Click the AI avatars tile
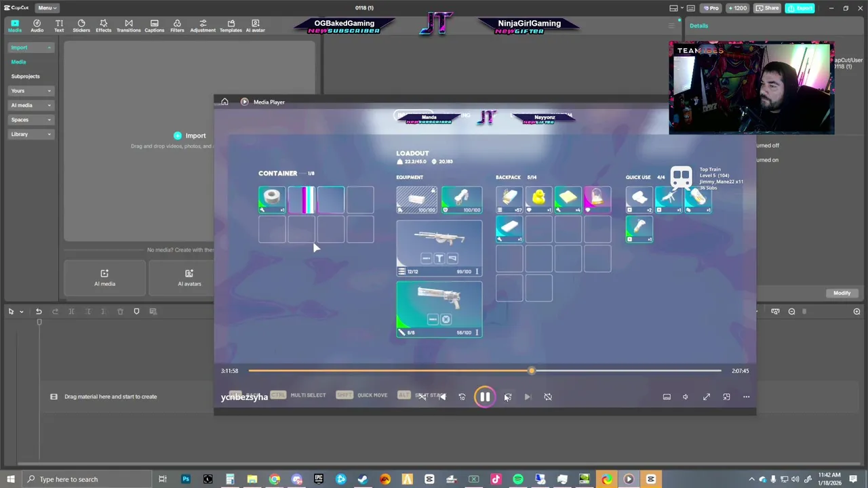This screenshot has width=868, height=488. (189, 277)
